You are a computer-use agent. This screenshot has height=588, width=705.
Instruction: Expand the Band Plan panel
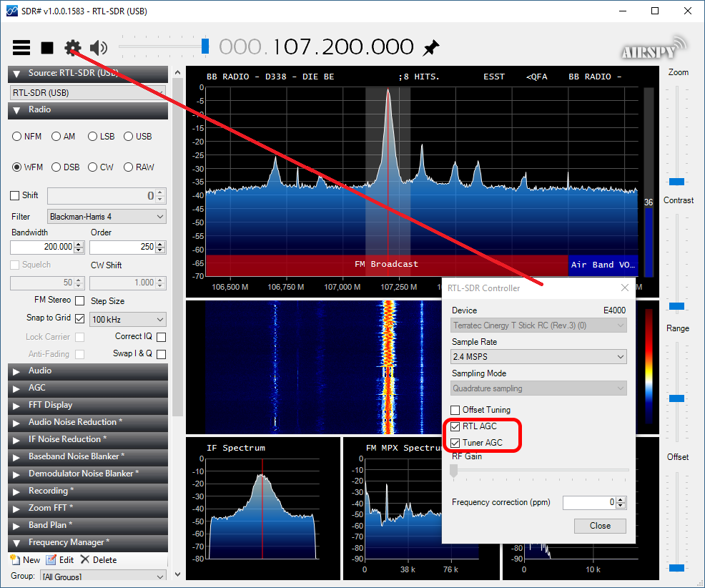[x=88, y=526]
